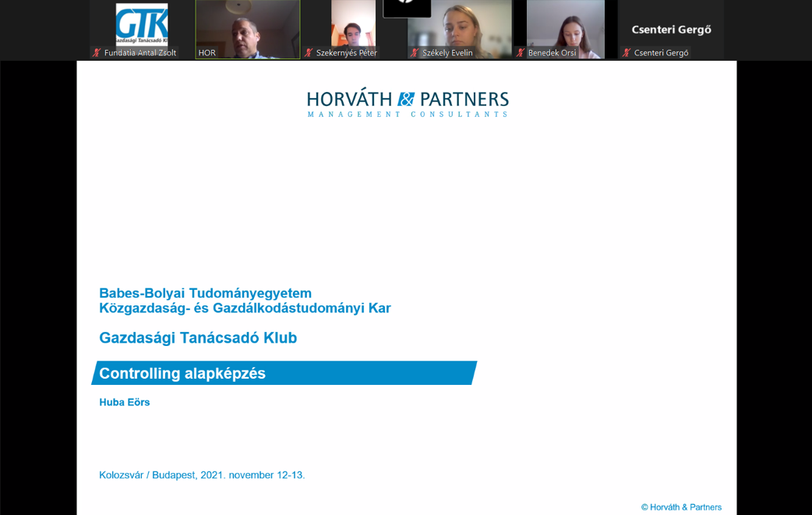Screen dimensions: 812x515
Task: Click the HOR participant name label
Action: pos(207,53)
